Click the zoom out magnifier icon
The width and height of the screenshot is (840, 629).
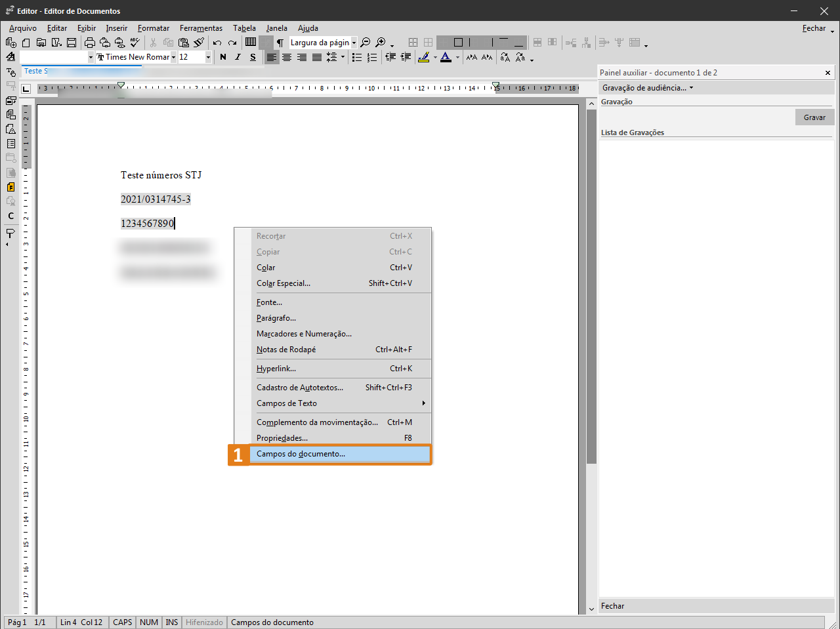(x=366, y=43)
